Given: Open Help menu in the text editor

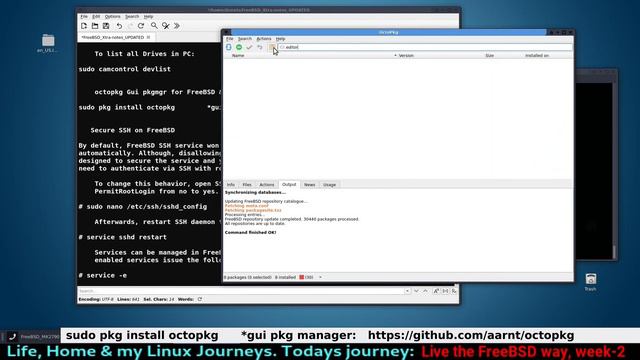Looking at the screenshot, I should (x=149, y=16).
